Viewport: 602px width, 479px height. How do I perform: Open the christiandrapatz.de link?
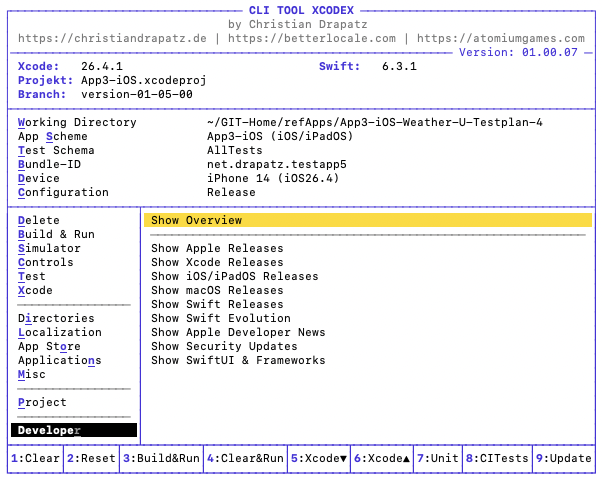(112, 38)
